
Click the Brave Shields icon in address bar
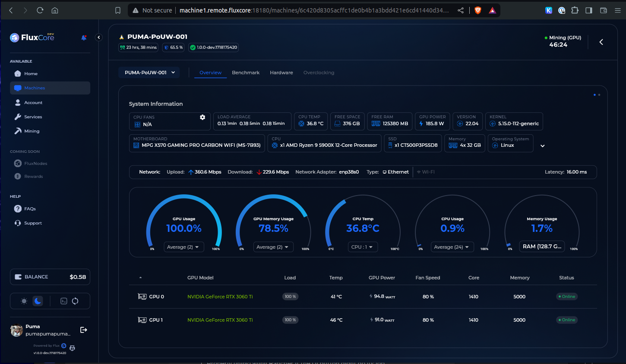click(x=478, y=10)
